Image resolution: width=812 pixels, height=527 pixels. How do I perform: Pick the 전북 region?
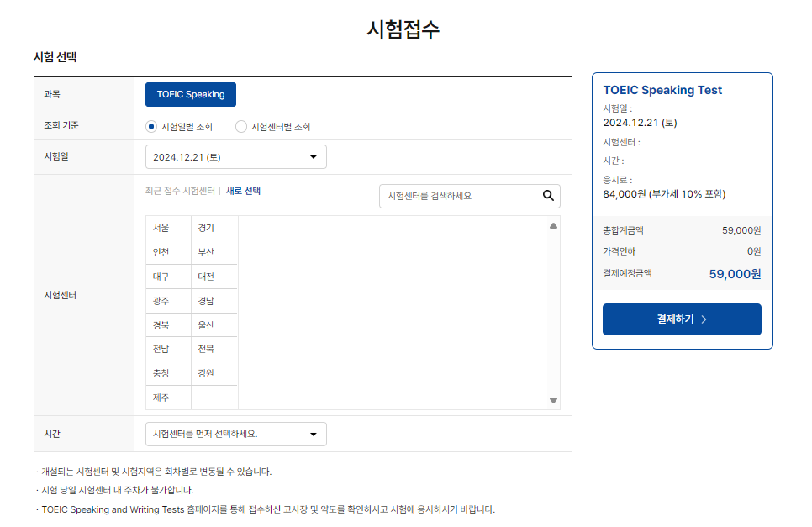(214, 349)
